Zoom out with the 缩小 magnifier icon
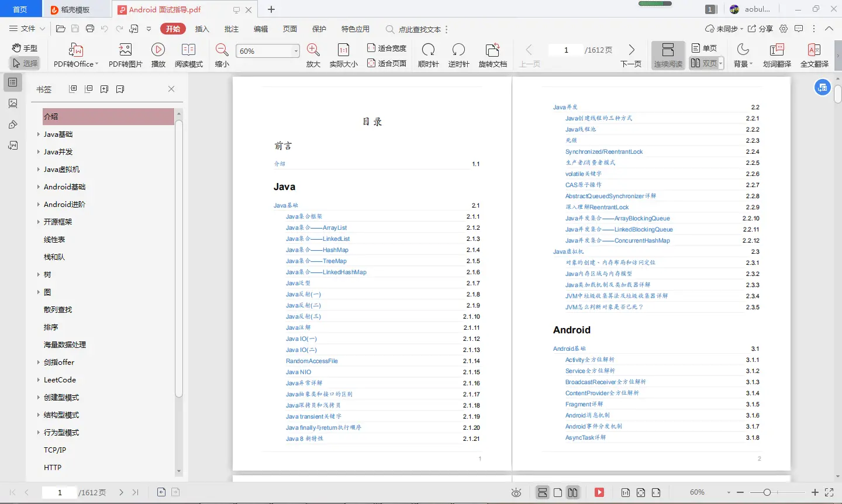The image size is (842, 504). pyautogui.click(x=221, y=54)
